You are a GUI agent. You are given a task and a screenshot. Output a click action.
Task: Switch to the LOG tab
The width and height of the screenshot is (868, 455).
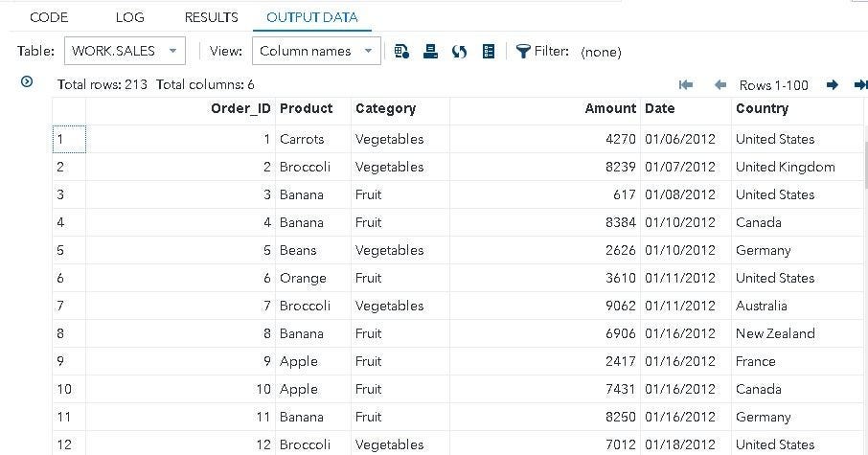130,17
